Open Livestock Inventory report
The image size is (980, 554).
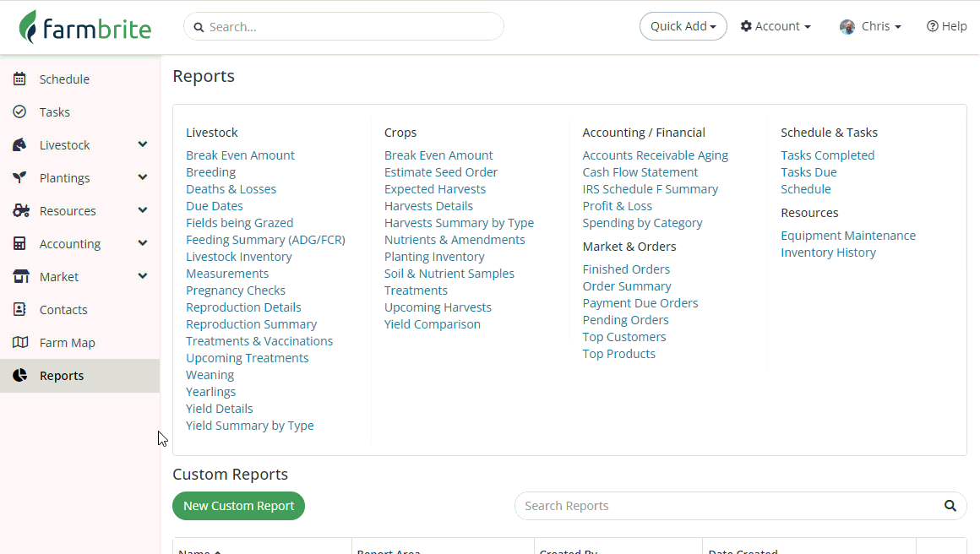click(239, 257)
